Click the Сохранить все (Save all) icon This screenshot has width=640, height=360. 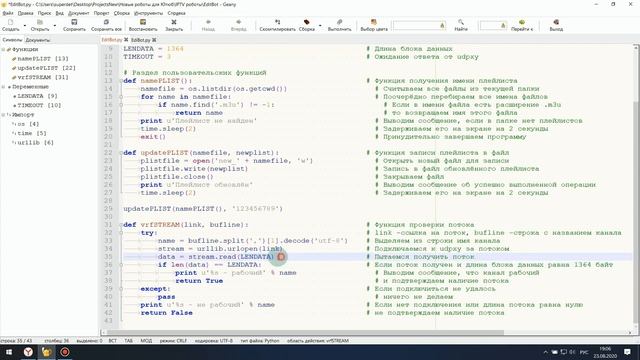point(106,22)
